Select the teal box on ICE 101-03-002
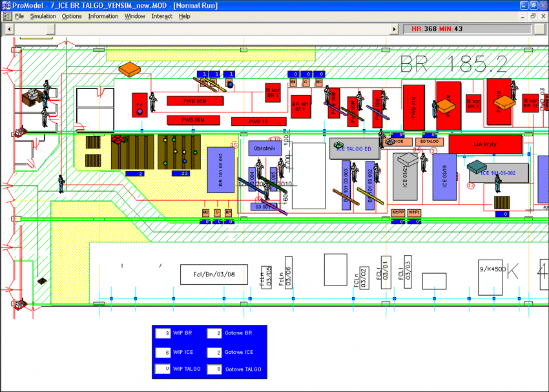 point(478,167)
